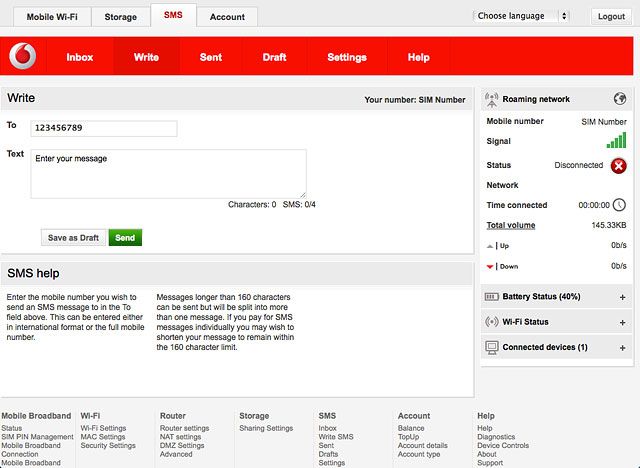Open footer Security Settings link
This screenshot has width=640, height=468.
(108, 446)
